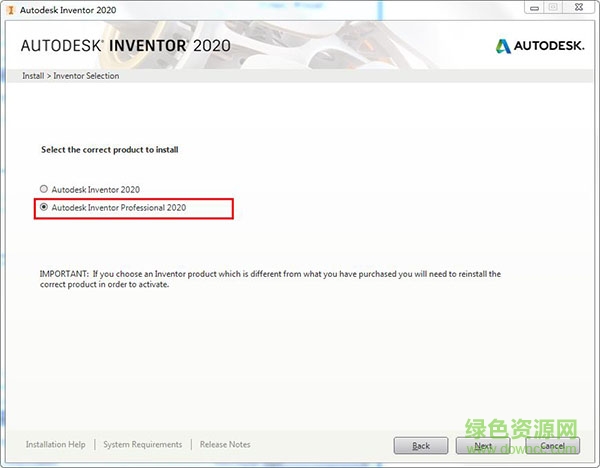Open the Release Notes link
The width and height of the screenshot is (600, 468).
coord(225,444)
